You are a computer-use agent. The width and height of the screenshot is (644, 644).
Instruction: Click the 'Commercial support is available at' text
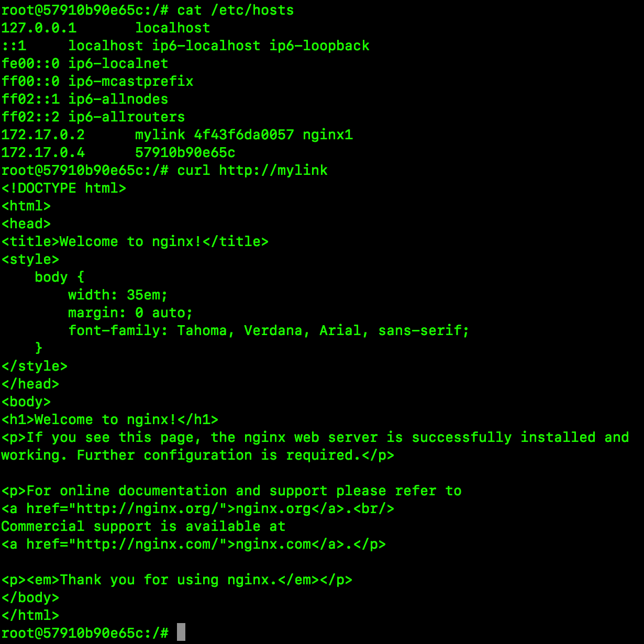143,526
